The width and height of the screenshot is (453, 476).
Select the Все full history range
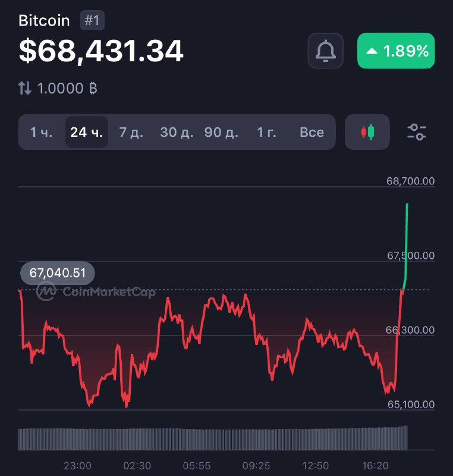coord(312,132)
